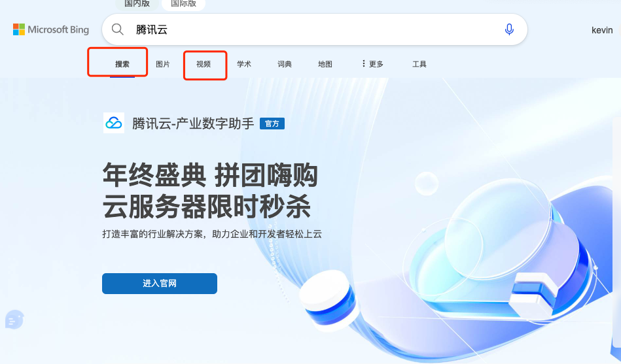621x364 pixels.
Task: Click the blue 官方 badge
Action: tap(272, 124)
